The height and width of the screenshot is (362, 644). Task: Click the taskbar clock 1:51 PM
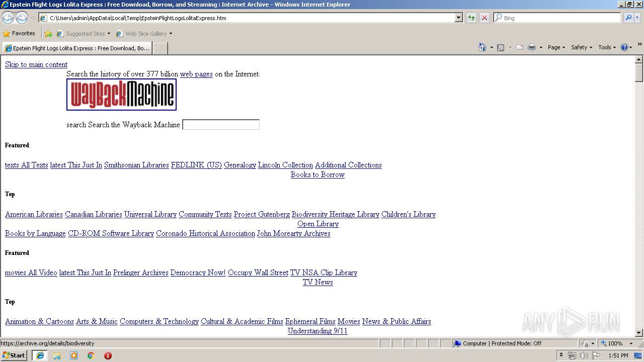point(618,355)
